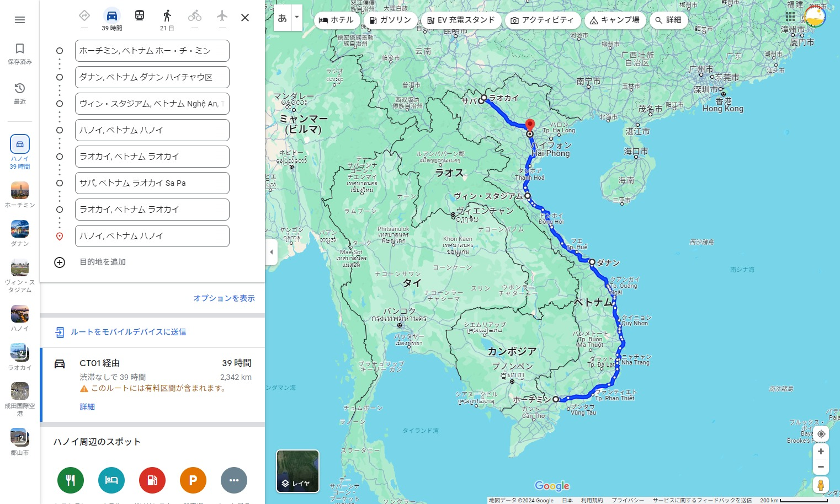
Task: Filter map by ホテル chip
Action: point(337,20)
